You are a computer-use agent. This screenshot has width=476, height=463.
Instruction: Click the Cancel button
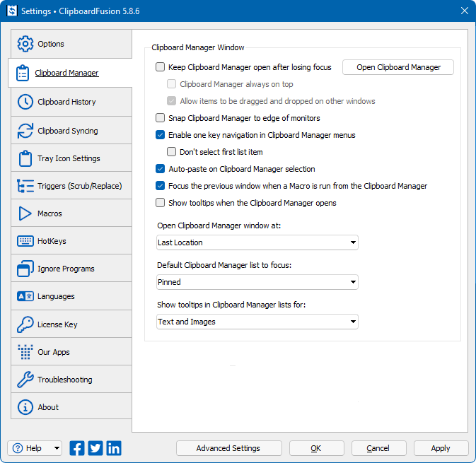378,448
